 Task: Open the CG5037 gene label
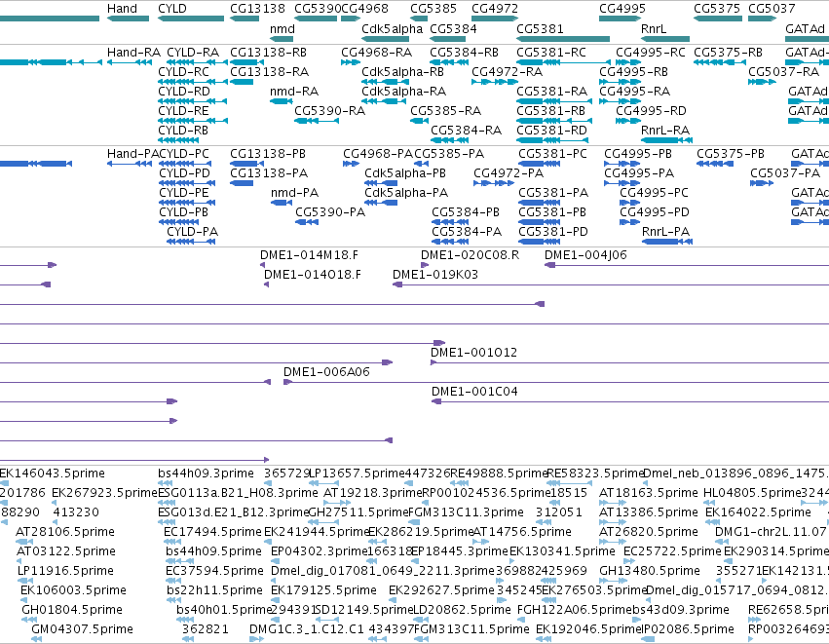click(x=772, y=9)
